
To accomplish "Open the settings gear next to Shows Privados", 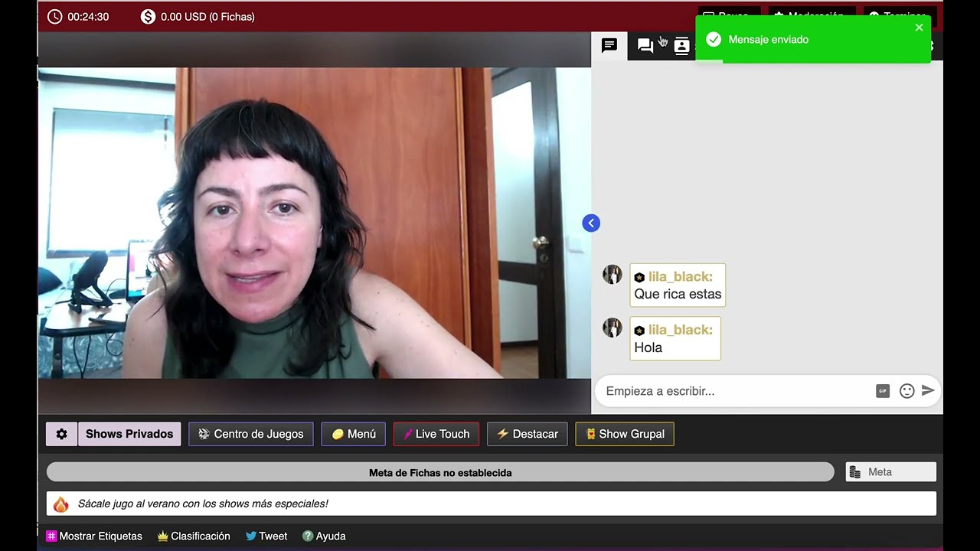I will coord(62,434).
